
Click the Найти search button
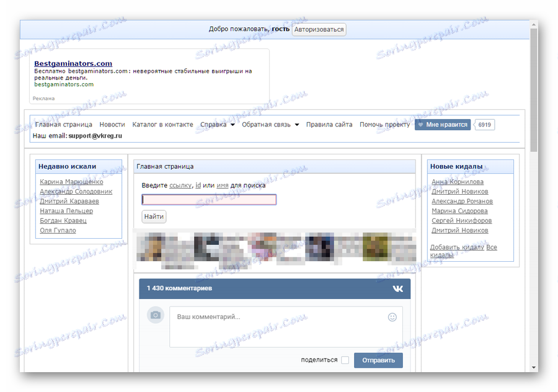[154, 216]
